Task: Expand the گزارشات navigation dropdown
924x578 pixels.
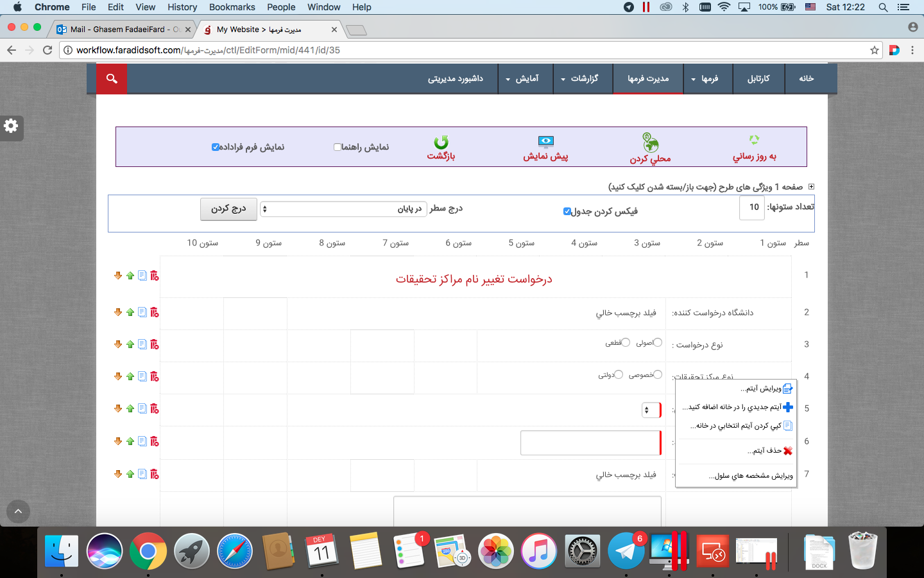Action: 579,78
